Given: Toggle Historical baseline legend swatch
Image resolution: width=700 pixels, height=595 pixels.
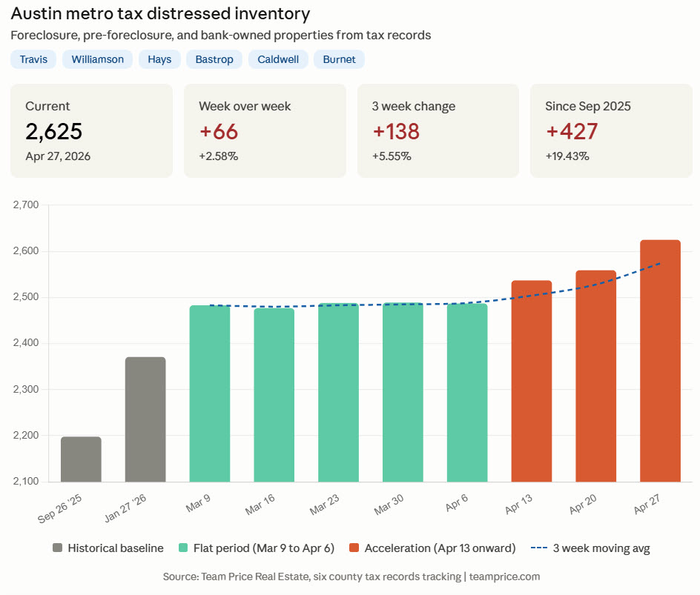Looking at the screenshot, I should click(58, 548).
